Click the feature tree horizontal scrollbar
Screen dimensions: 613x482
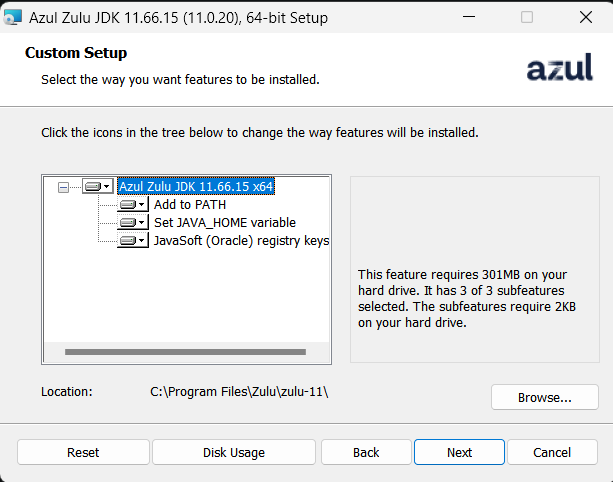click(185, 352)
